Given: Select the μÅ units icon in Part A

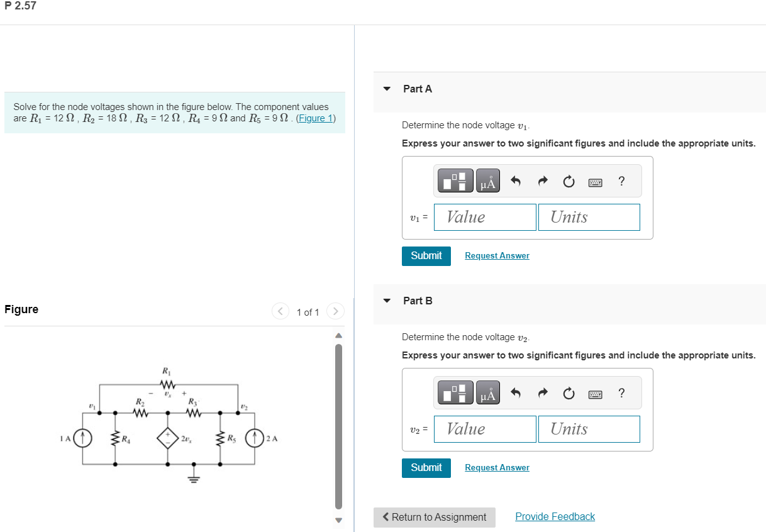Looking at the screenshot, I should [x=487, y=180].
